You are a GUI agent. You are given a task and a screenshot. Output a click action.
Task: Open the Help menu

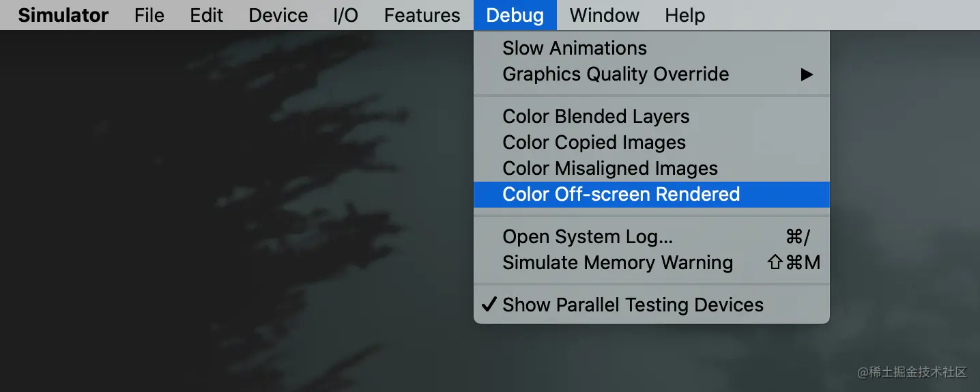tap(684, 15)
